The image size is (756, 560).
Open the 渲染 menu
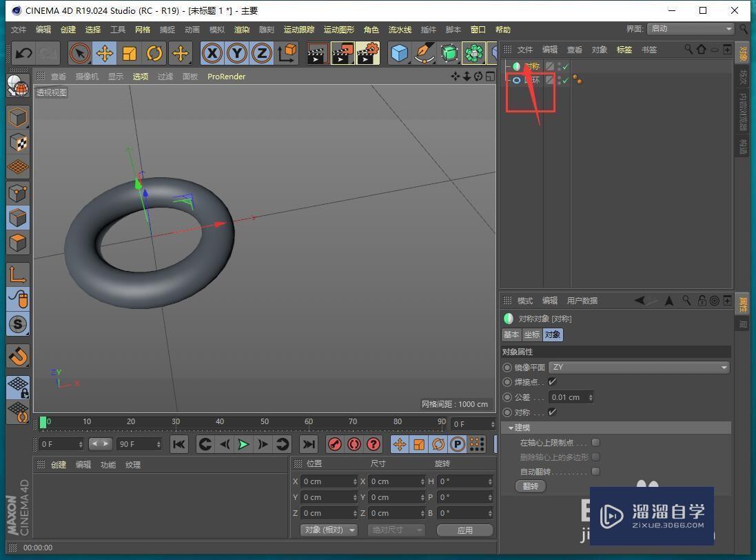[x=242, y=30]
